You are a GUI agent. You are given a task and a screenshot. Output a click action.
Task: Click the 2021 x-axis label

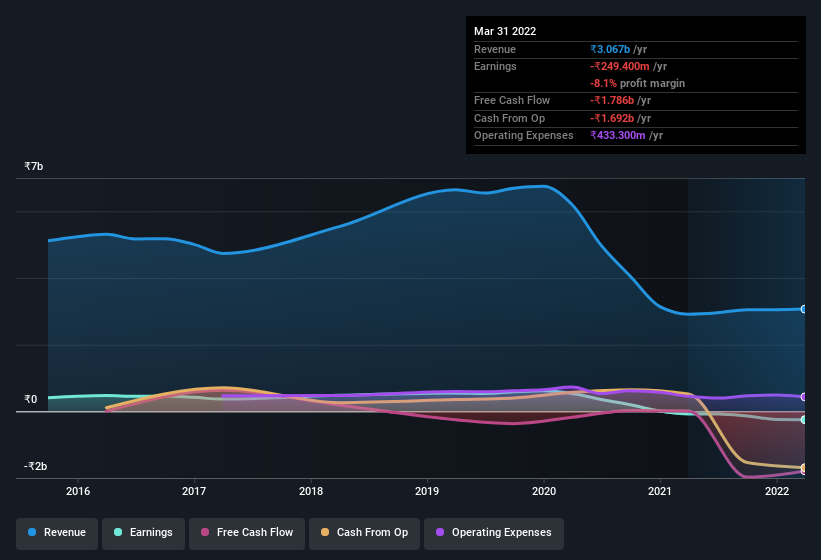[x=660, y=491]
